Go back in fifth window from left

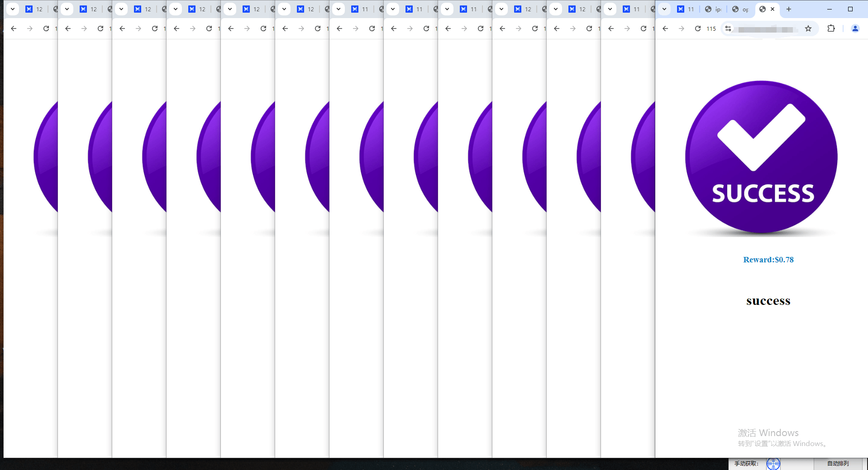pos(231,28)
